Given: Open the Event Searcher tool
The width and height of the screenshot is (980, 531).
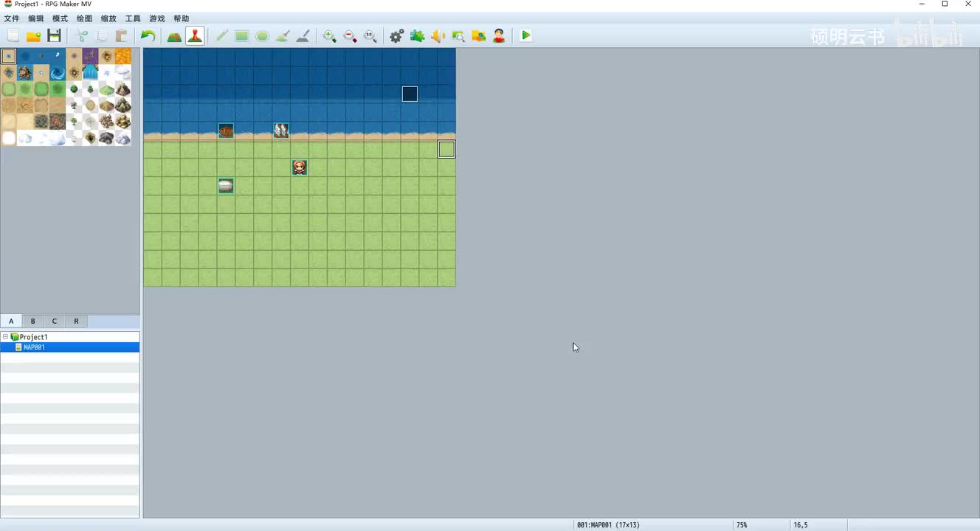Looking at the screenshot, I should coord(458,35).
